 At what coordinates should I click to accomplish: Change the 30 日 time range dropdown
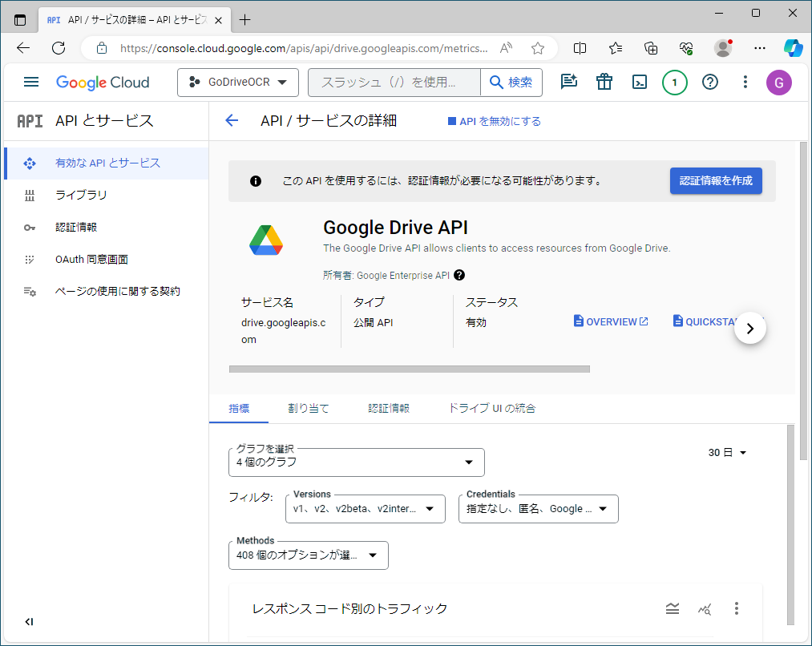pyautogui.click(x=727, y=452)
